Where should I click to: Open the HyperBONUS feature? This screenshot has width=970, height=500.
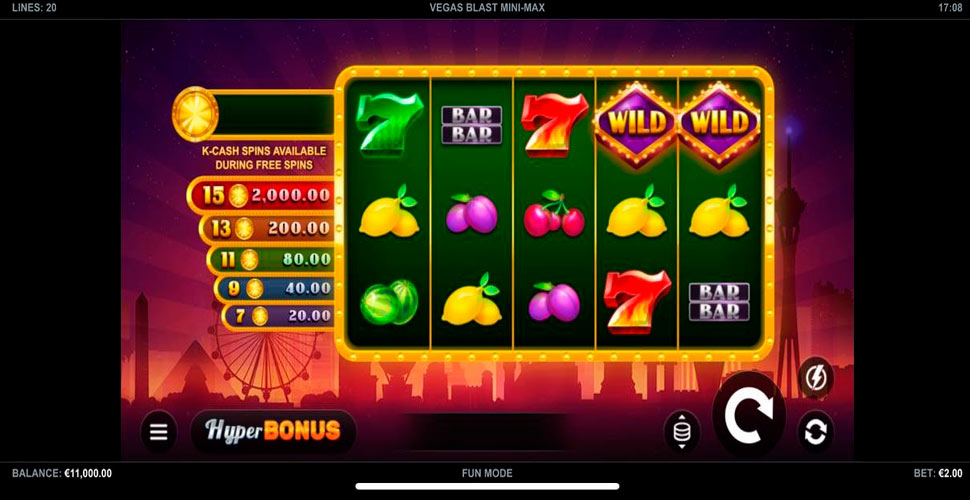coord(273,431)
